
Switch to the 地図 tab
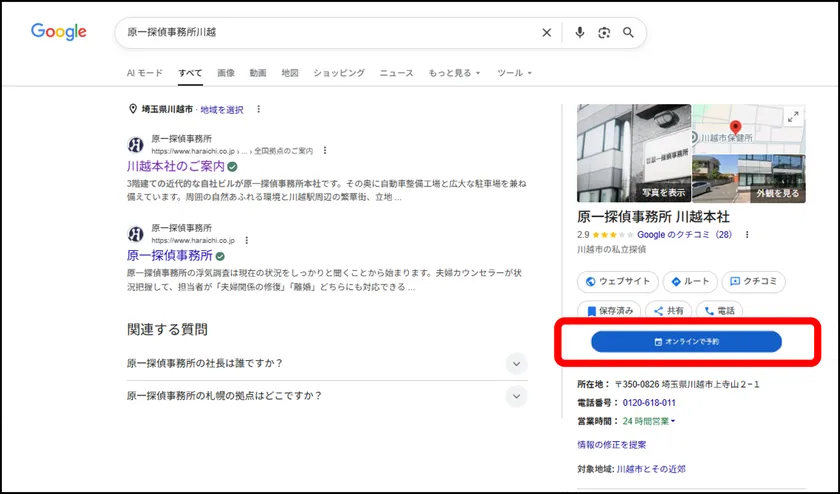coord(290,73)
